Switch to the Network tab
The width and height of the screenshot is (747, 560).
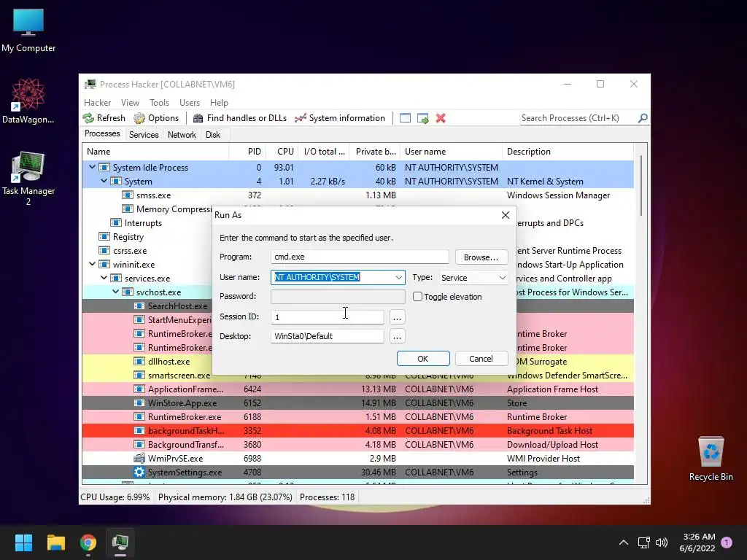[x=182, y=135]
